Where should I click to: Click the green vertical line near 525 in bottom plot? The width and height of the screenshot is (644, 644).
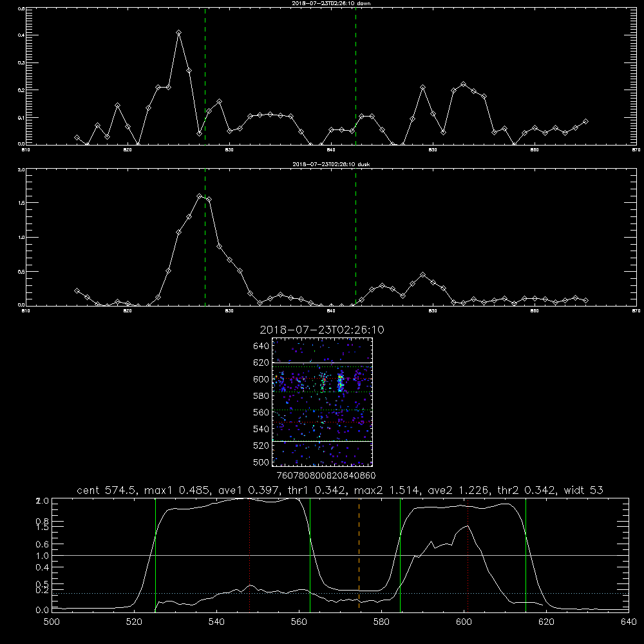coord(155,554)
